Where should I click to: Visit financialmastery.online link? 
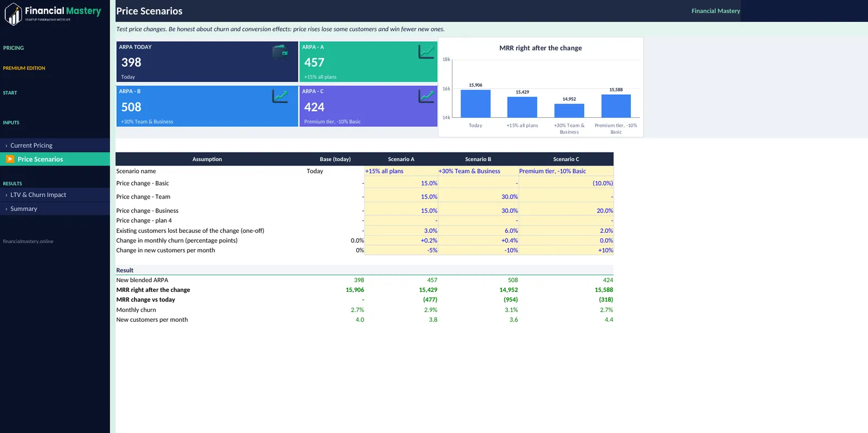pos(28,241)
